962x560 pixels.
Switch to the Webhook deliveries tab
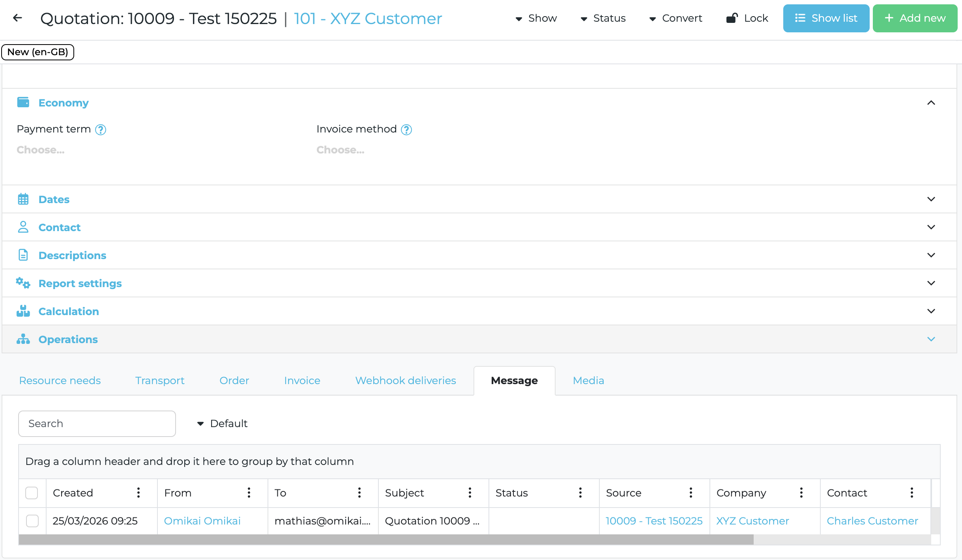(x=406, y=381)
